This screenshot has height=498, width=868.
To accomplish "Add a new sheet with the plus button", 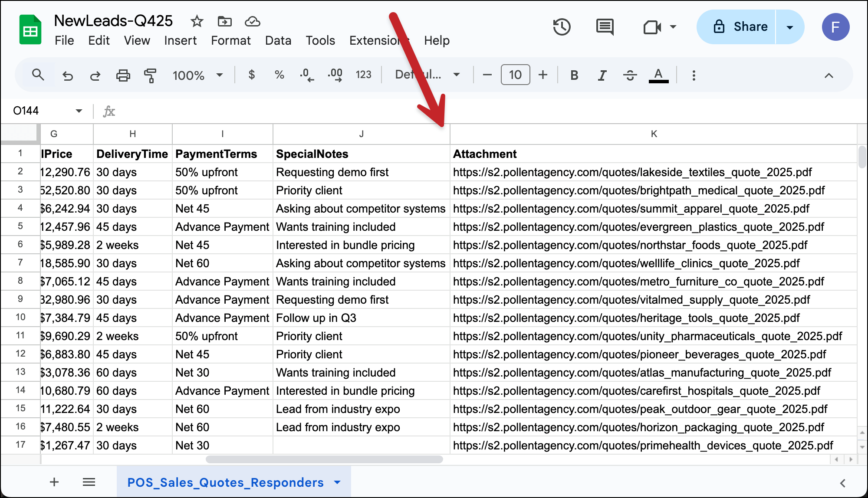I will [x=54, y=482].
